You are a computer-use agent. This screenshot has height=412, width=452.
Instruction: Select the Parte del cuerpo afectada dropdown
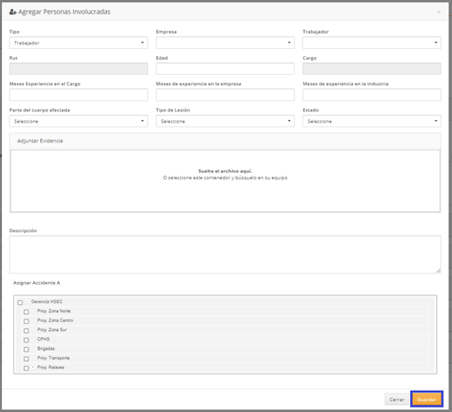pyautogui.click(x=78, y=121)
